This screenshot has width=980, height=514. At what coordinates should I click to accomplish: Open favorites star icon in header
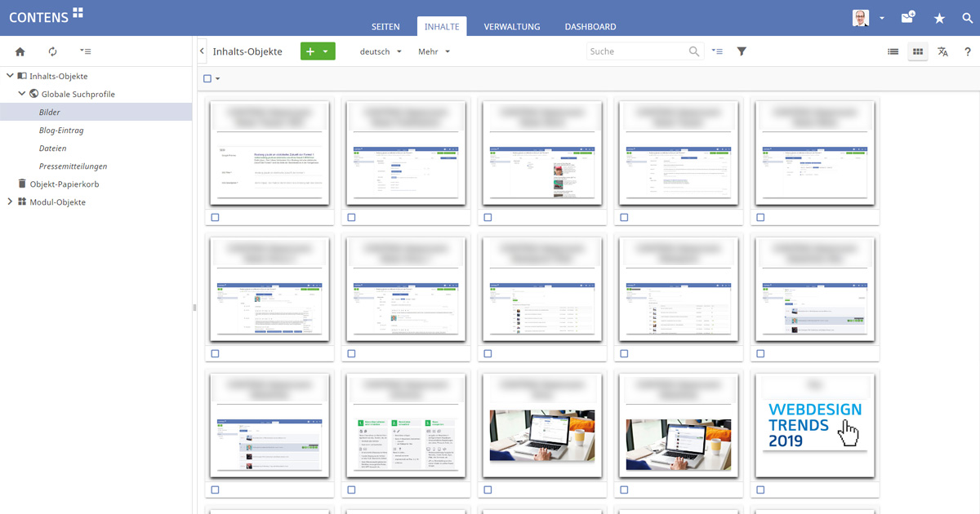[x=939, y=18]
